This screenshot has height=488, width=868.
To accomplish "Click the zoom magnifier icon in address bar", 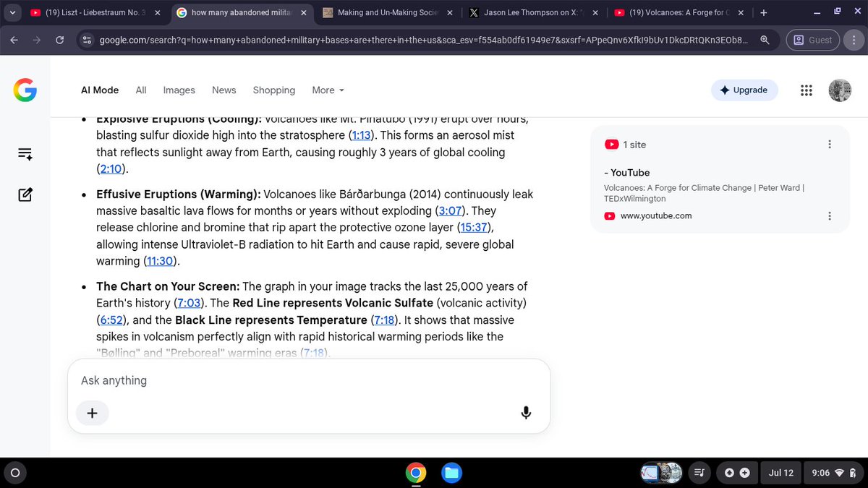I will pyautogui.click(x=765, y=40).
